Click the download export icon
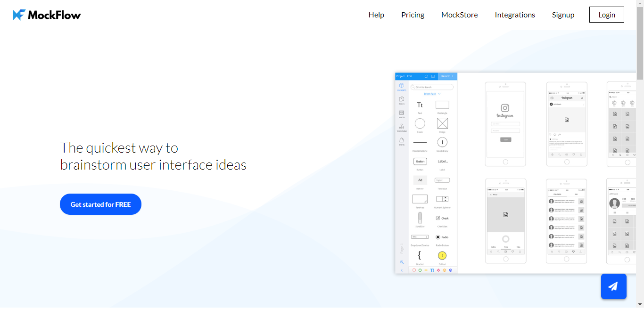The width and height of the screenshot is (644, 309). [x=433, y=76]
